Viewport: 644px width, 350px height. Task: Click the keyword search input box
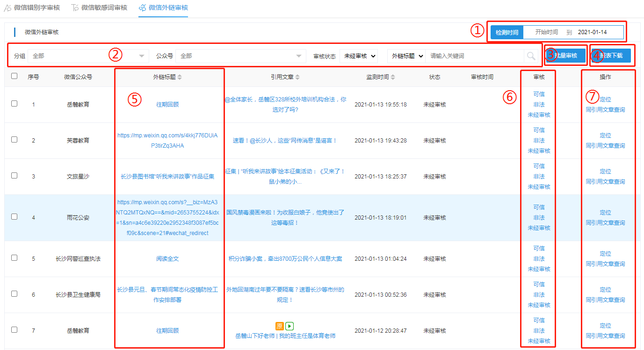474,56
